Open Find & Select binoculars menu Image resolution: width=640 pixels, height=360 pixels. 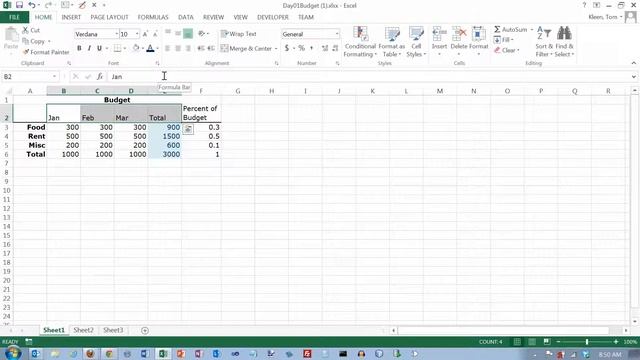point(564,42)
